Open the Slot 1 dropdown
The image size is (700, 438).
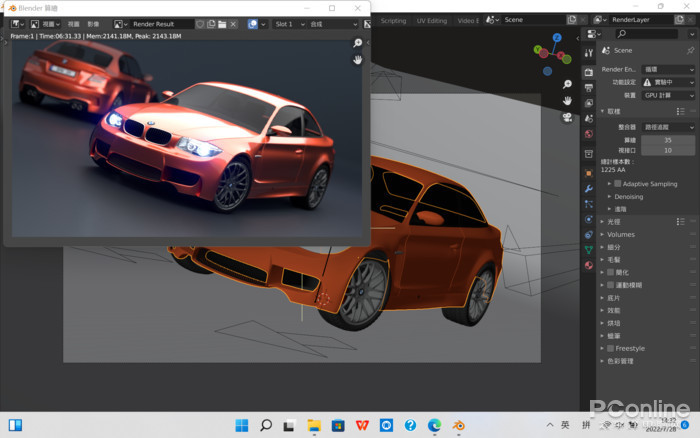click(289, 24)
